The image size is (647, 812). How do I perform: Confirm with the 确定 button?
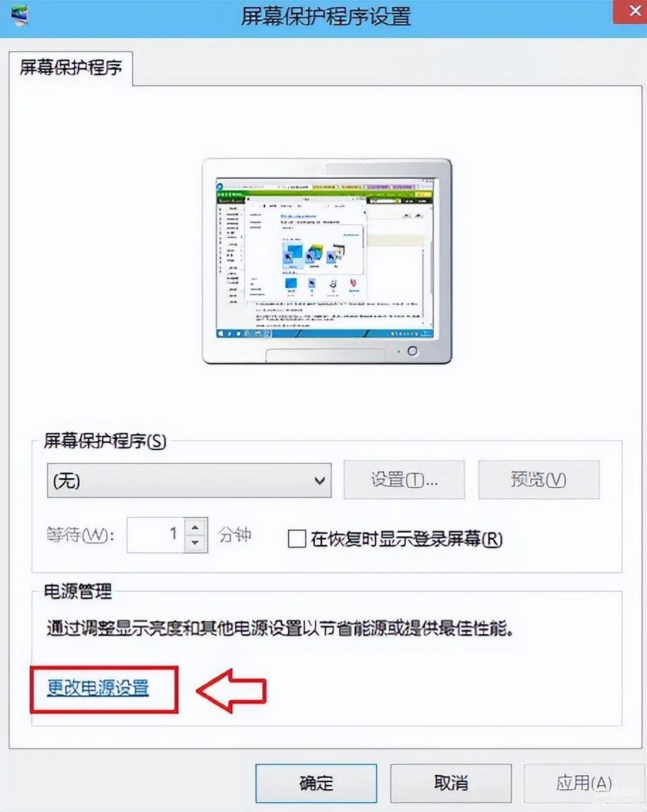click(x=316, y=783)
